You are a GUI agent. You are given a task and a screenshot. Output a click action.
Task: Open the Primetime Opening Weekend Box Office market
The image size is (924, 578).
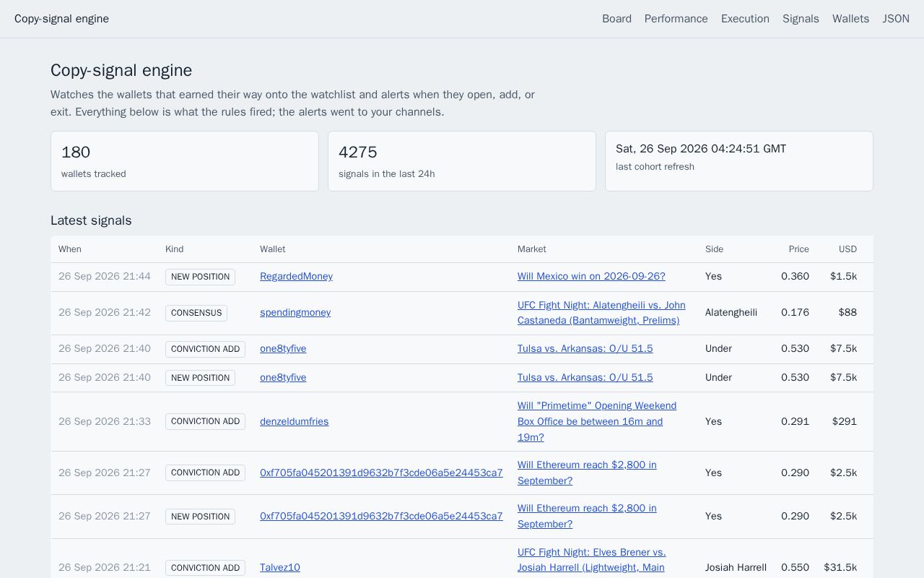click(597, 422)
